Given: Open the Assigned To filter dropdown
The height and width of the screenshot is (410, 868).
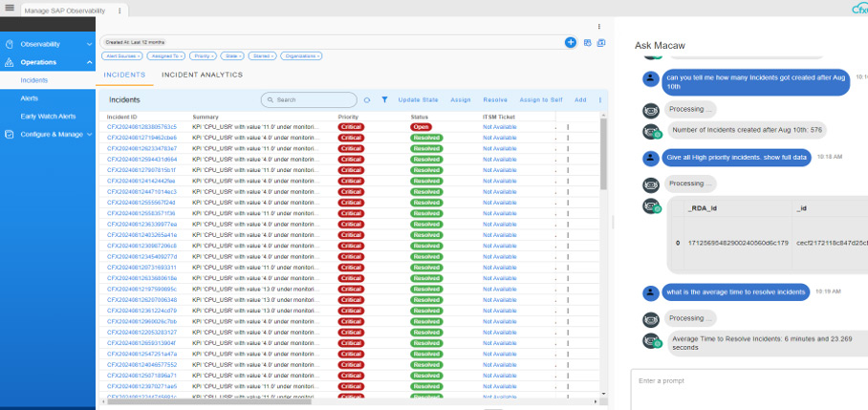Looking at the screenshot, I should click(x=166, y=55).
